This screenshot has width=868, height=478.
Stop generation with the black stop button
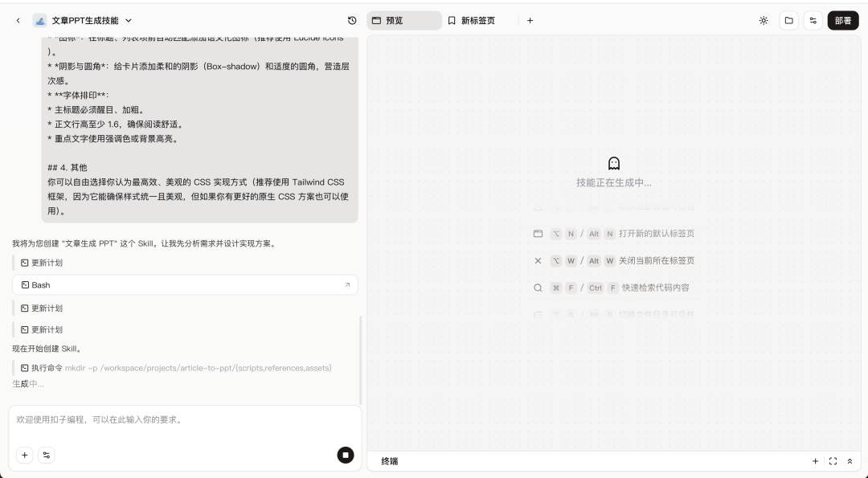tap(346, 455)
